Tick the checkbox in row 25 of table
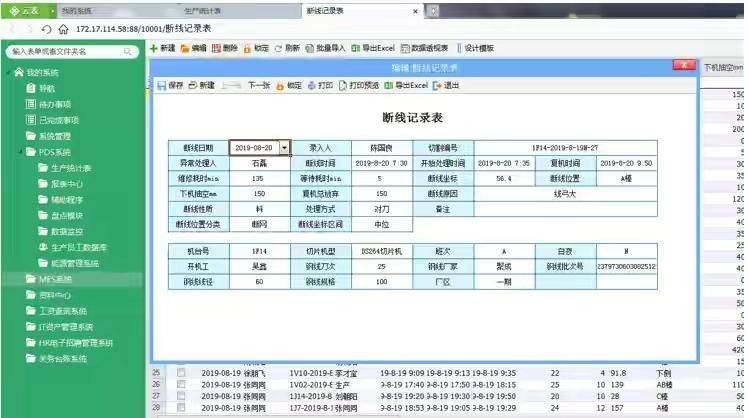The height and width of the screenshot is (418, 748). (x=181, y=372)
